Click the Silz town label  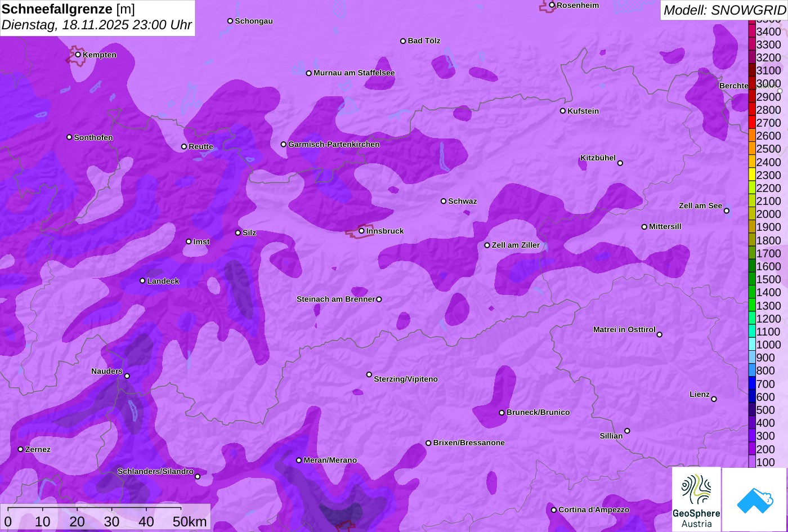(x=249, y=233)
